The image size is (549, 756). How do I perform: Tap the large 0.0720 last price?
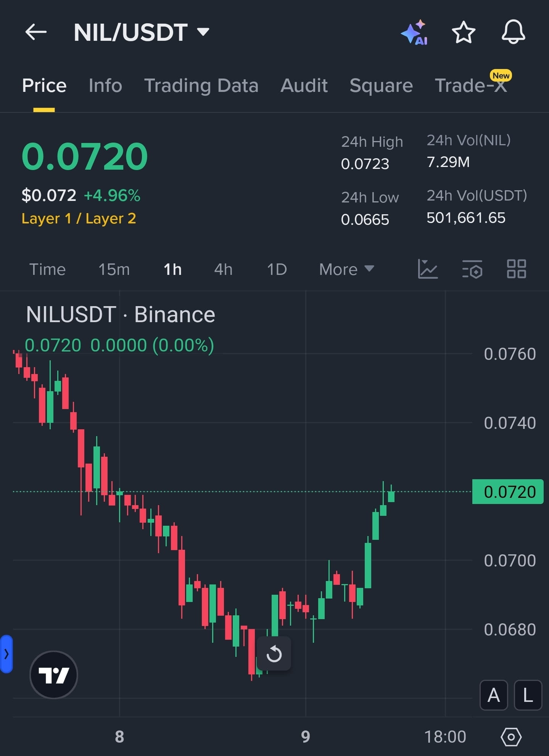(x=85, y=156)
